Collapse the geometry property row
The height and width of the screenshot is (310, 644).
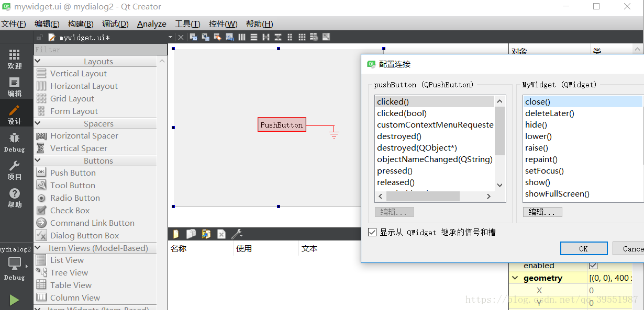pyautogui.click(x=515, y=278)
